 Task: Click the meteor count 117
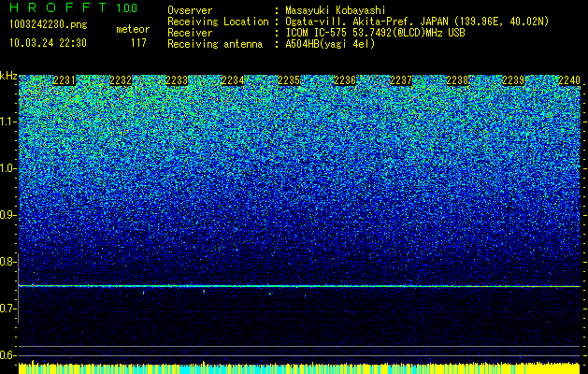point(138,43)
